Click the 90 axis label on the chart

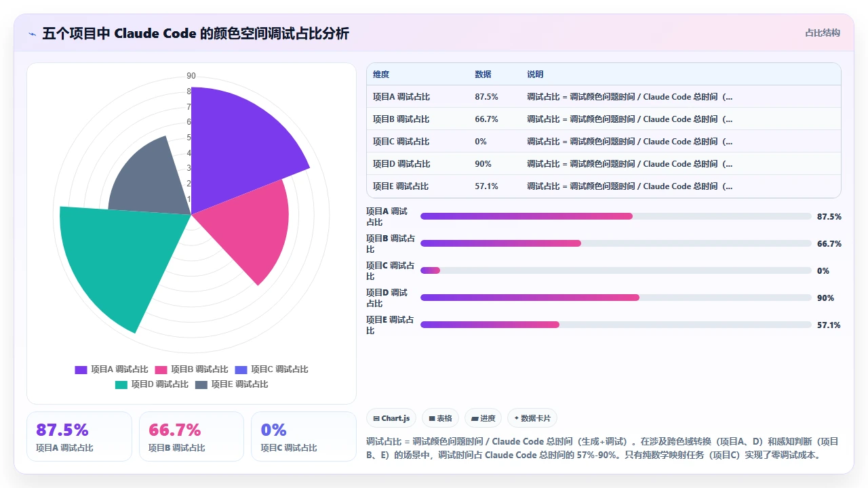191,76
